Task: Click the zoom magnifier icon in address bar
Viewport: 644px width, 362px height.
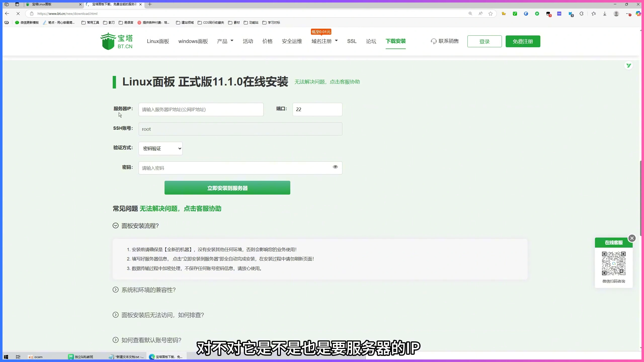Action: 470,14
